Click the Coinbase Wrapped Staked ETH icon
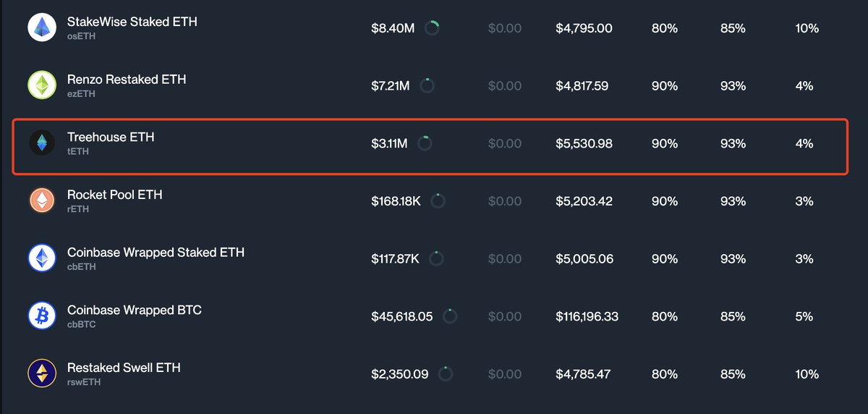Viewport: 868px width, 414px height. [x=42, y=258]
